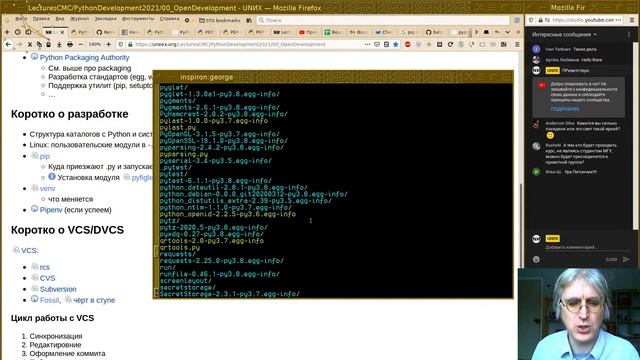This screenshot has width=640, height=360.
Task: Click the lecturer webcam thumbnail
Action: point(579,314)
